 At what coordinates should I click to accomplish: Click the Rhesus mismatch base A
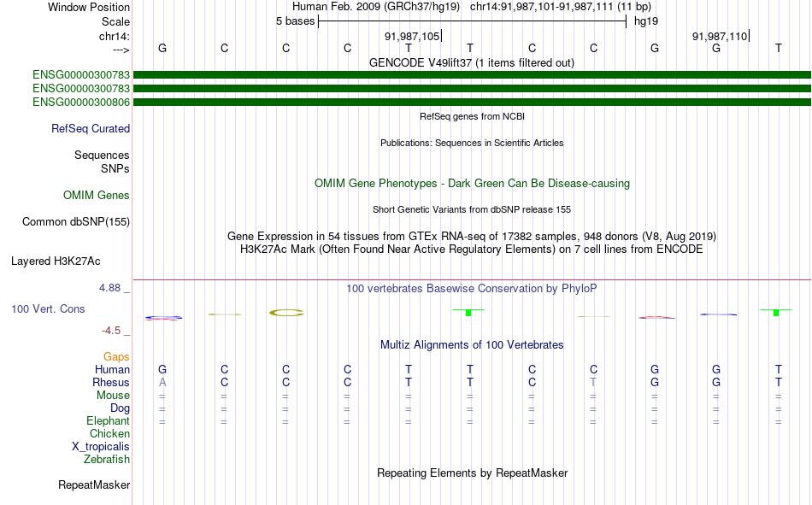coord(162,382)
